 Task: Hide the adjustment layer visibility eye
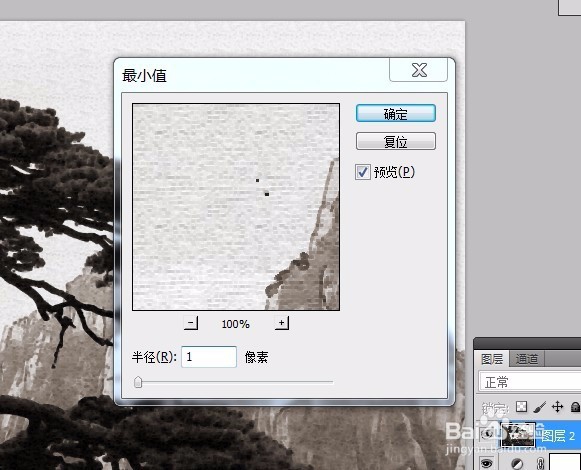tap(487, 463)
